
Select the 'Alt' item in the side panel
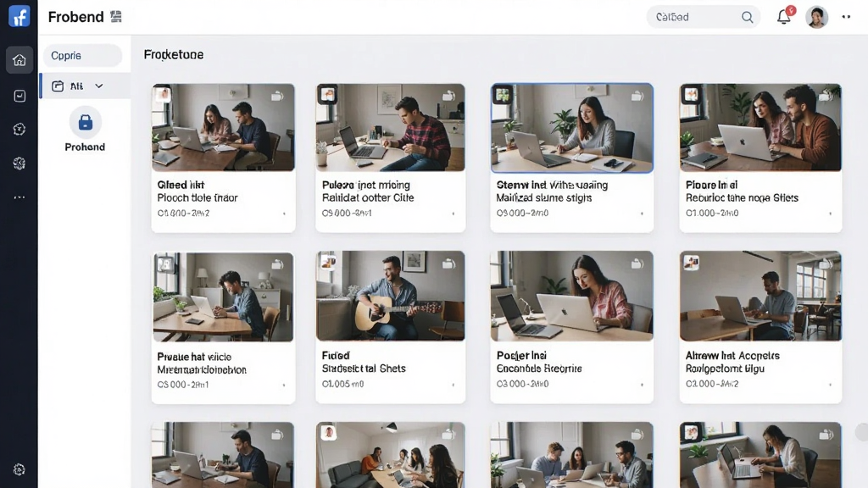click(x=86, y=86)
